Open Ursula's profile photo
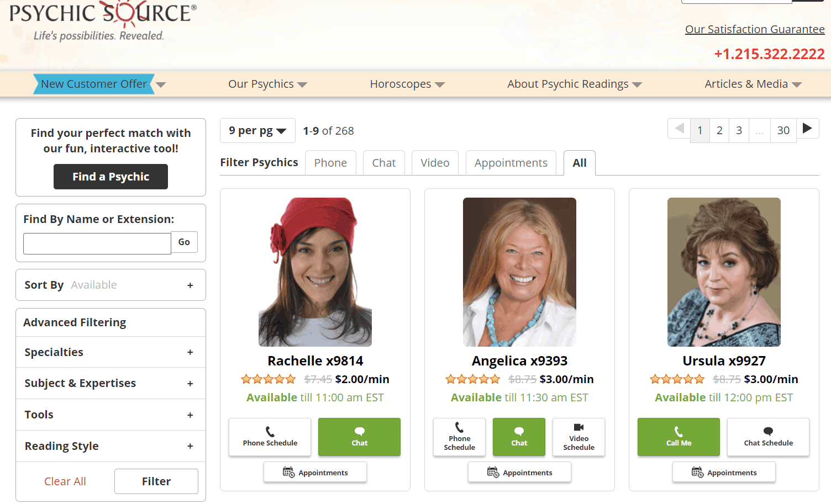831x504 pixels. 724,272
